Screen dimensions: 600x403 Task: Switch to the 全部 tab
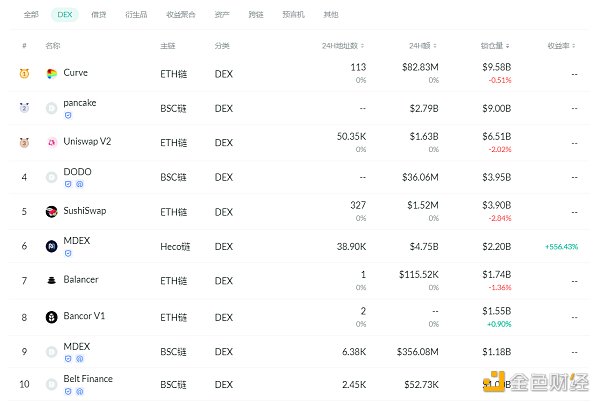tap(31, 15)
